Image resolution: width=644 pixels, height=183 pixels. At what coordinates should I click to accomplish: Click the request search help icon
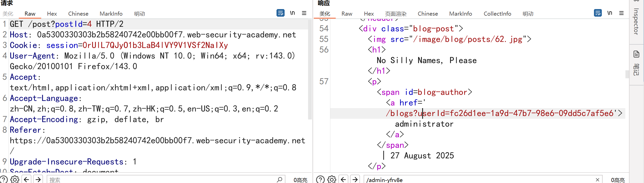pos(4,179)
